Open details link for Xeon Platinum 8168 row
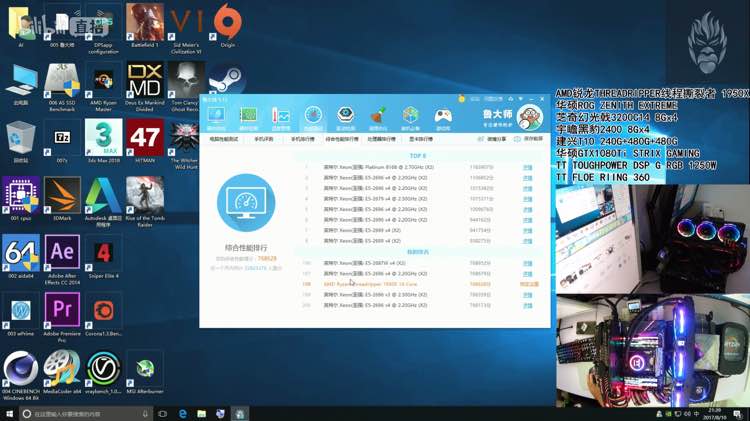750x421 pixels. click(x=527, y=167)
